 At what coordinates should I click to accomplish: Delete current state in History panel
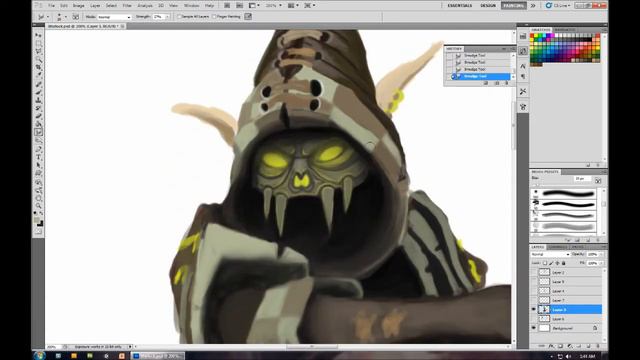coord(507,83)
